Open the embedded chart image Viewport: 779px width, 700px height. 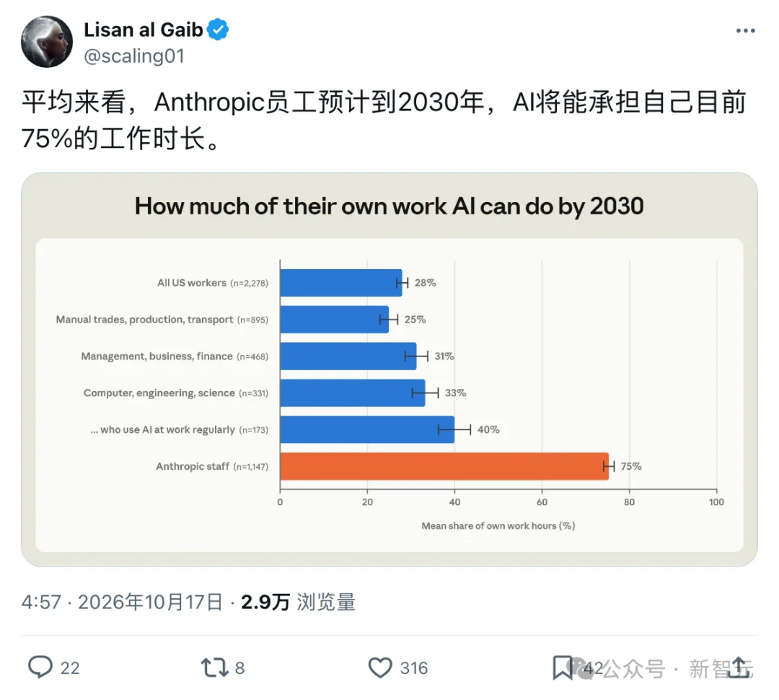tap(389, 369)
